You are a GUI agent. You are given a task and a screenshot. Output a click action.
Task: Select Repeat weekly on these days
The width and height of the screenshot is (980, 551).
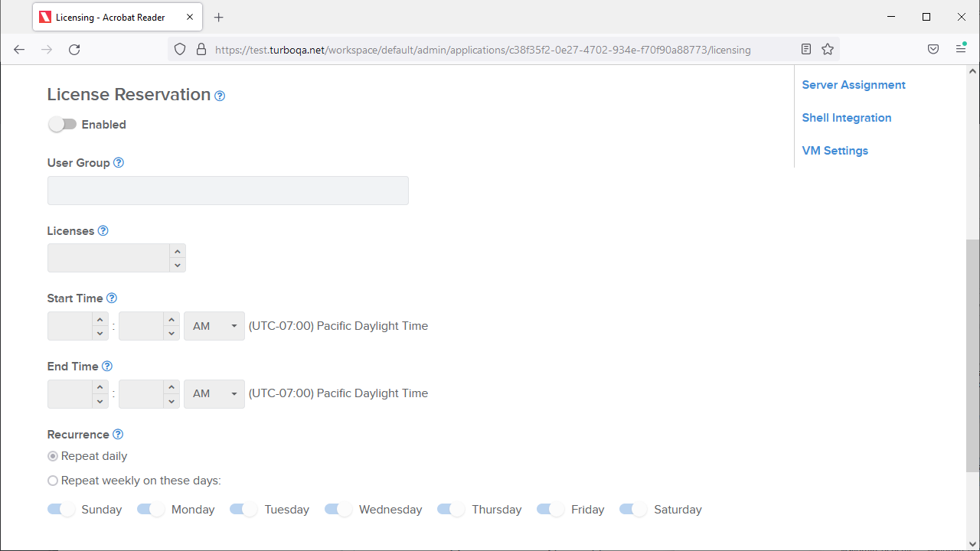pyautogui.click(x=53, y=481)
